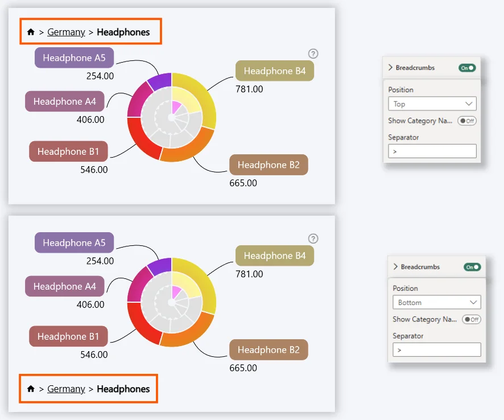This screenshot has height=420, width=504.
Task: Click the home icon in the top breadcrumb
Action: [x=31, y=32]
